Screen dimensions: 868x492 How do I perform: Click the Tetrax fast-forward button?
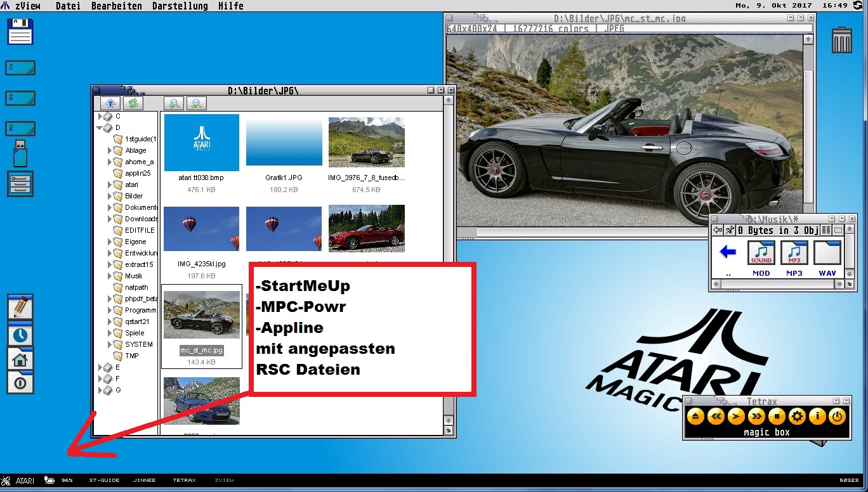[756, 417]
